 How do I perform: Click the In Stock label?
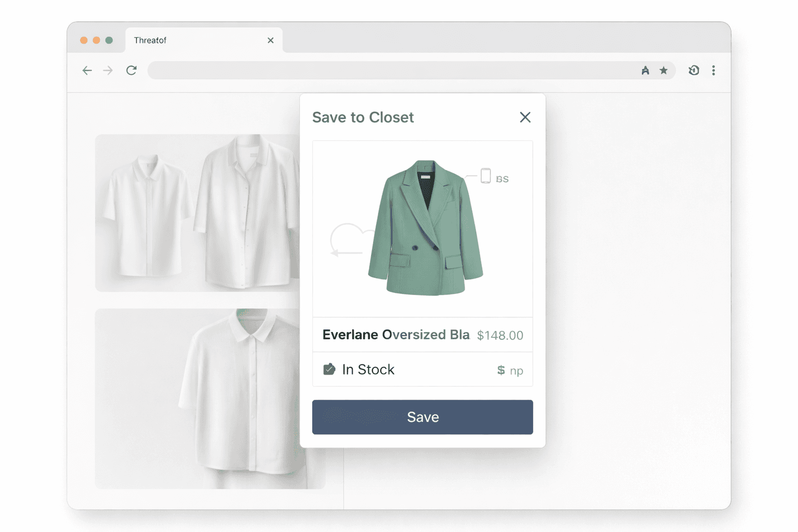(x=368, y=369)
